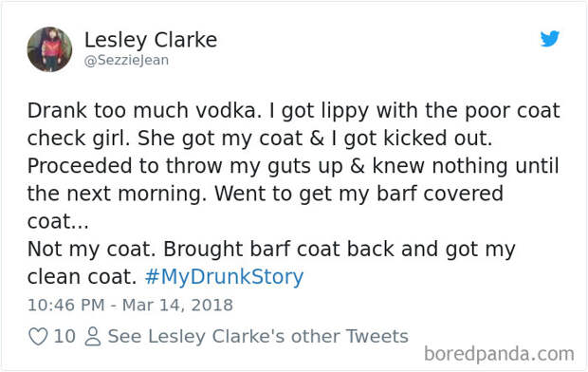Click the words clean coat before the hashtag
The width and height of the screenshot is (588, 372).
(x=83, y=277)
